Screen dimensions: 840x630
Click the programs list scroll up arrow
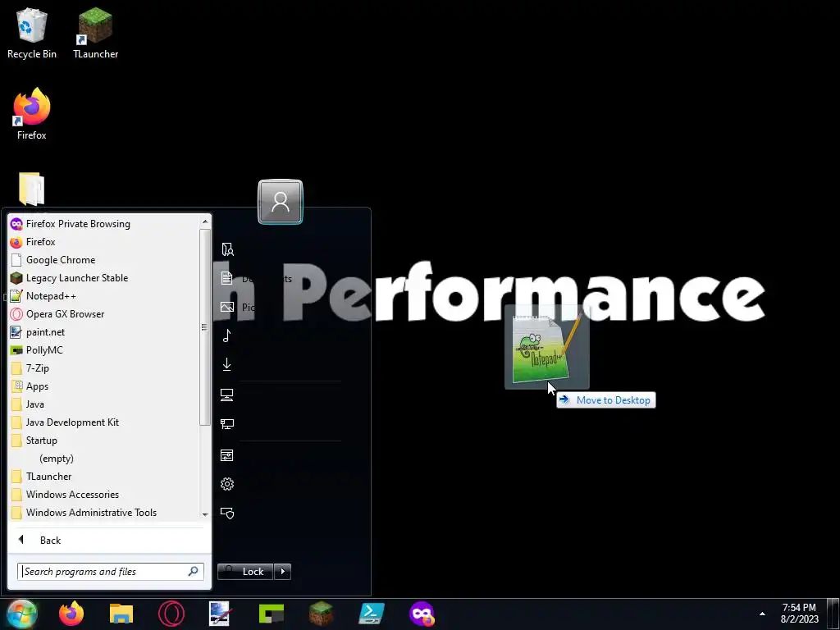point(205,221)
